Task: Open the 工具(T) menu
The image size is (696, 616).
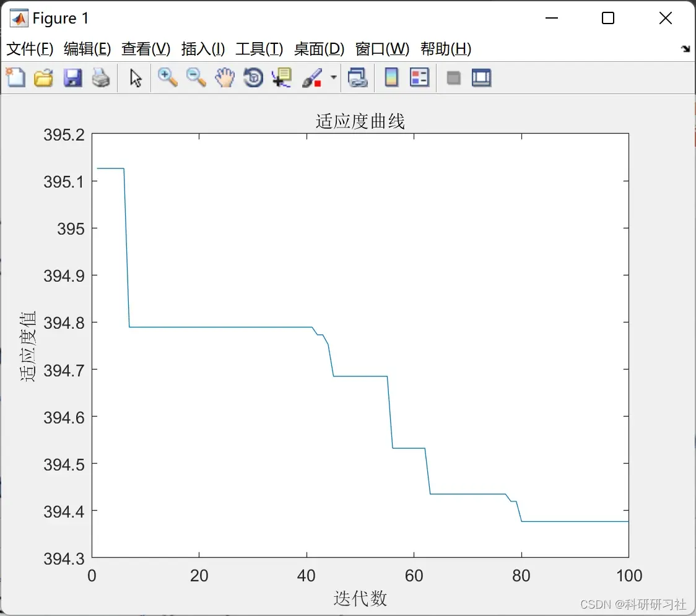Action: coord(259,49)
